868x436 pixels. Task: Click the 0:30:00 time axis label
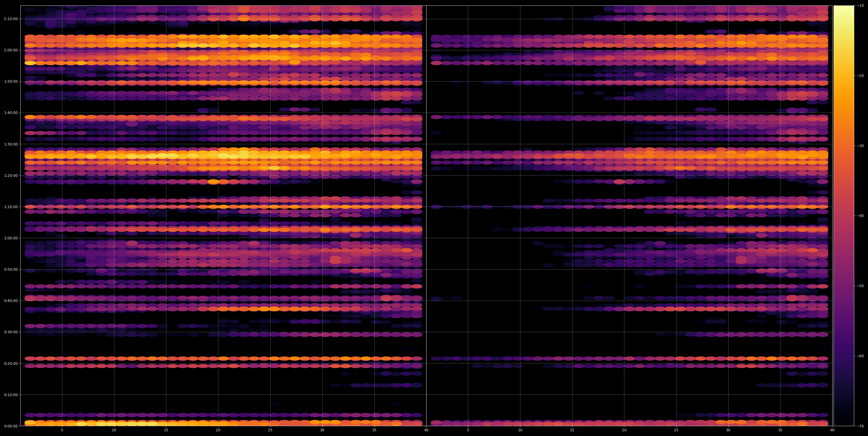pyautogui.click(x=11, y=332)
